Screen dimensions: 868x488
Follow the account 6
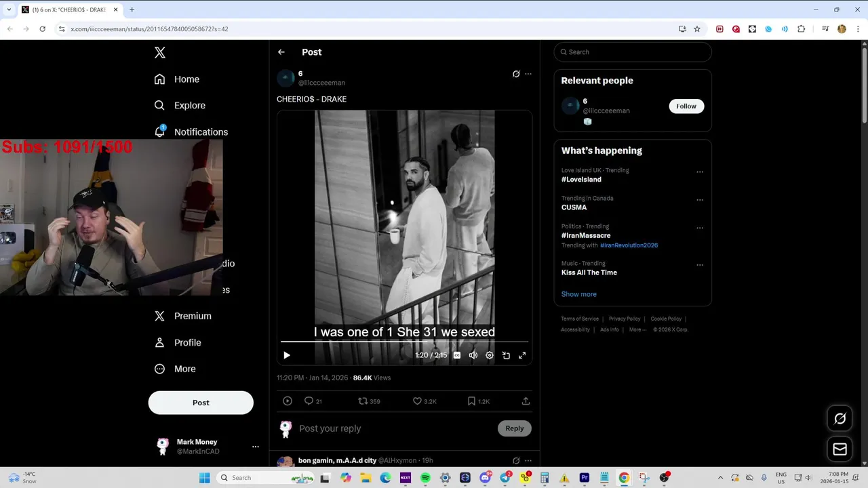tap(686, 106)
